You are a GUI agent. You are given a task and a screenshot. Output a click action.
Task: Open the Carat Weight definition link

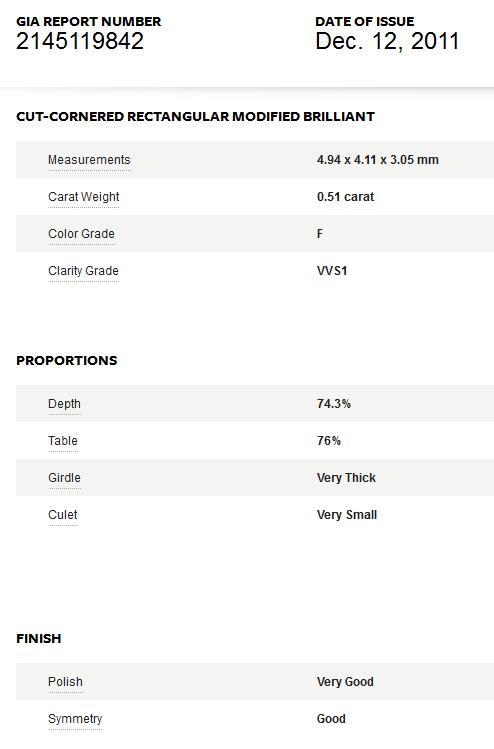[84, 197]
